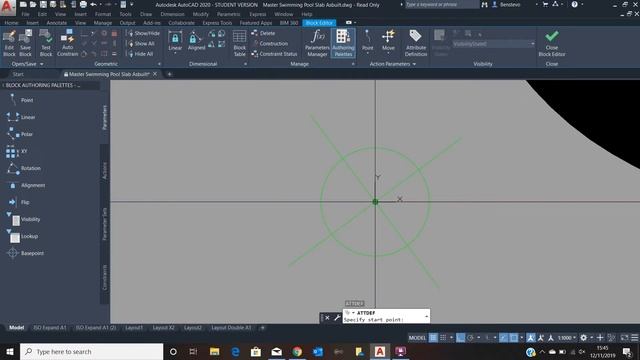Choose the Lookup parameter in the palette
This screenshot has height=360, width=640.
22,236
